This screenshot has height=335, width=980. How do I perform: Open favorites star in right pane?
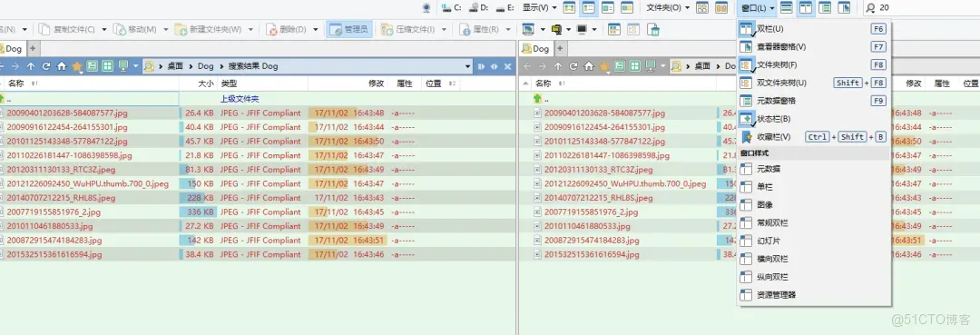604,66
